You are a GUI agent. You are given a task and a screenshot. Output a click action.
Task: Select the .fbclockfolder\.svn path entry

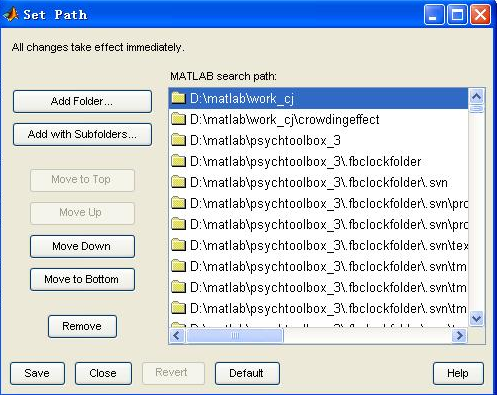(x=318, y=182)
